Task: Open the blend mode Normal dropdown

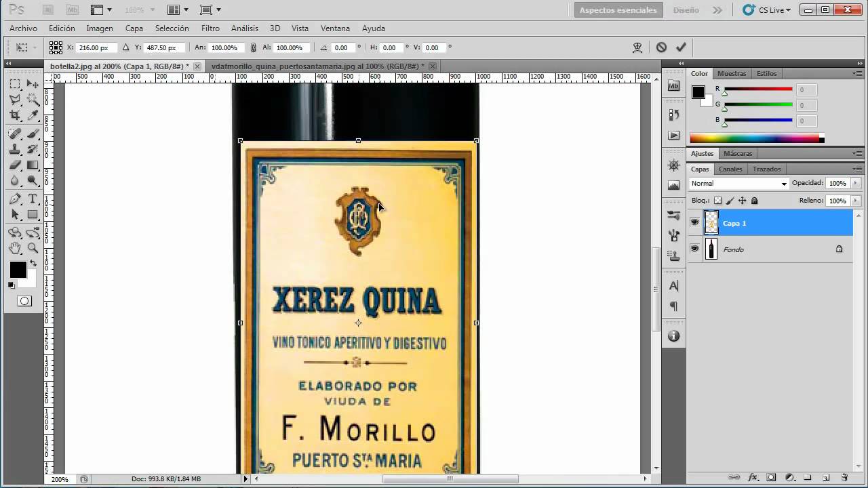Action: (x=738, y=184)
